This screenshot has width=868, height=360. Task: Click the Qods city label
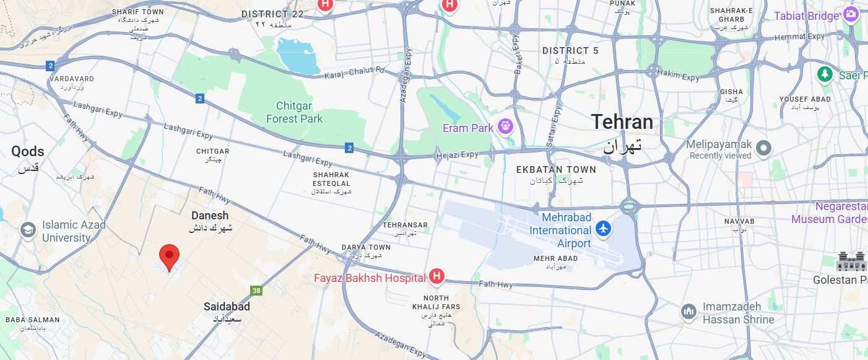(28, 151)
